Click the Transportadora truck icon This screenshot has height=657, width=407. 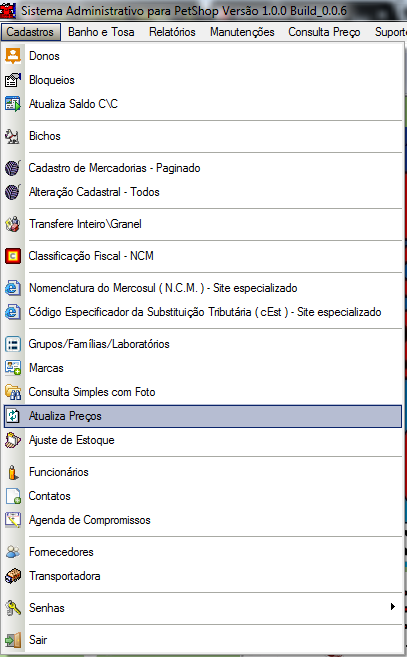point(13,576)
